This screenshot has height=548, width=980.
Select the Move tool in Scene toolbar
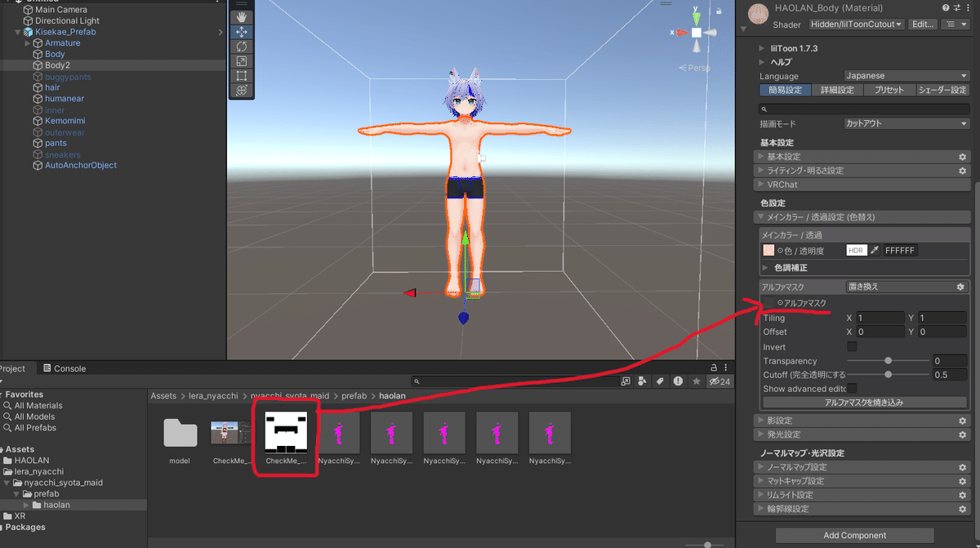(243, 32)
